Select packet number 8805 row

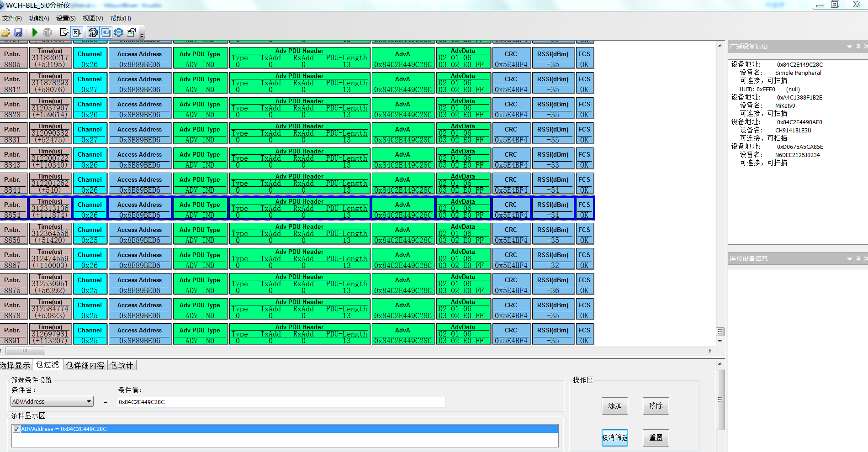[297, 58]
